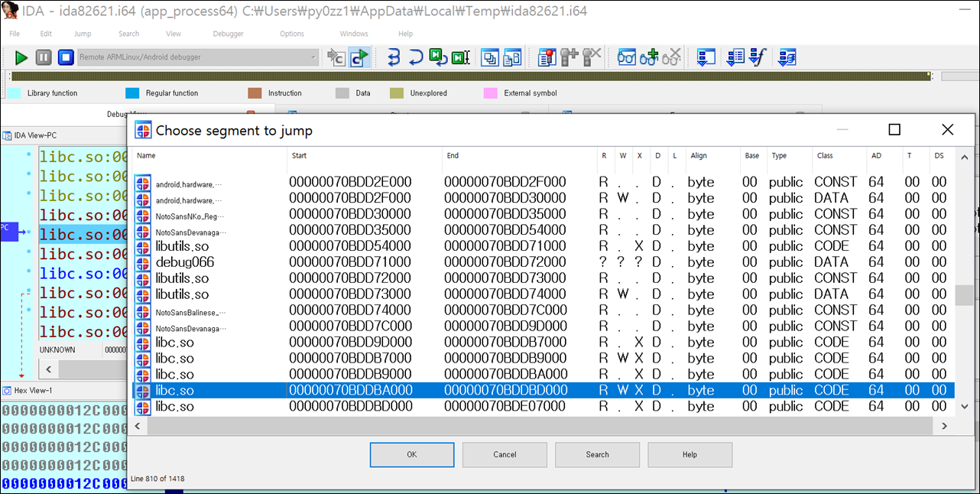Click the basic block tracing icon
Viewport: 980px width, 494px height.
(x=787, y=57)
